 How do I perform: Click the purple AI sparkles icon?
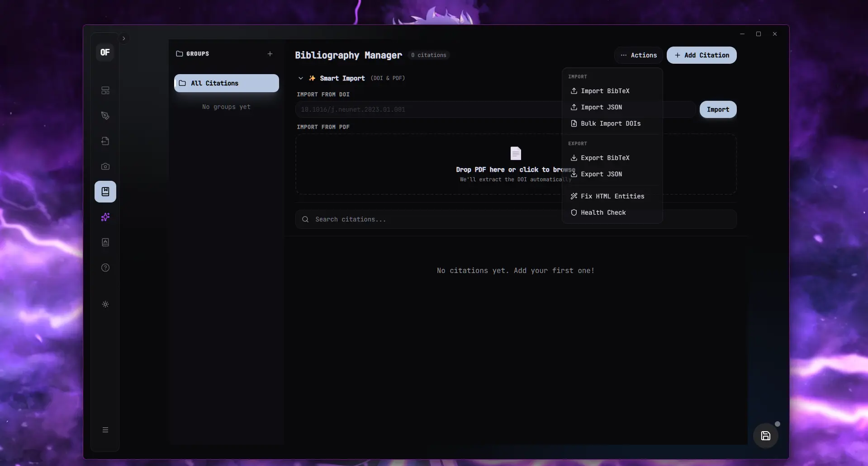coord(105,217)
